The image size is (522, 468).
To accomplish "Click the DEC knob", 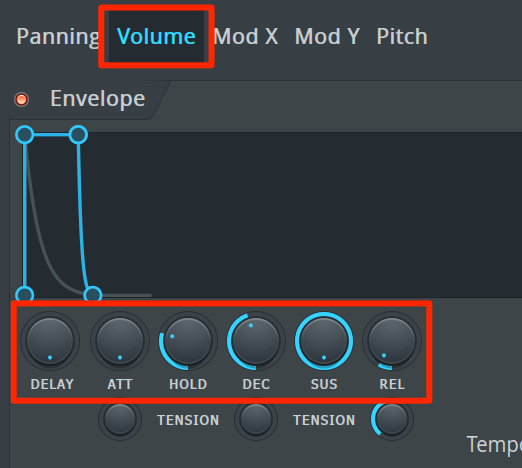I will click(x=256, y=341).
